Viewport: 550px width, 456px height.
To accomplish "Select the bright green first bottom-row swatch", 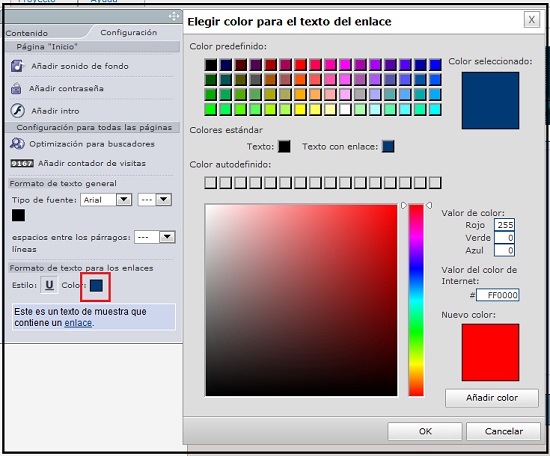I will (x=210, y=109).
